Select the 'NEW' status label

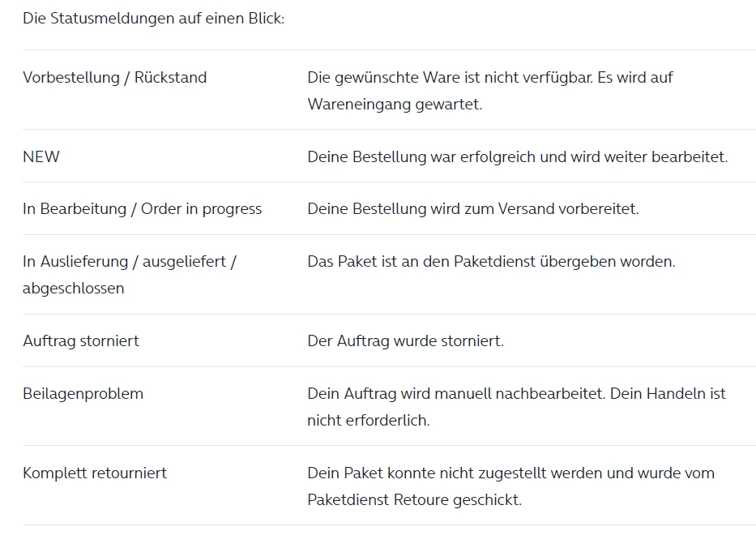coord(41,156)
